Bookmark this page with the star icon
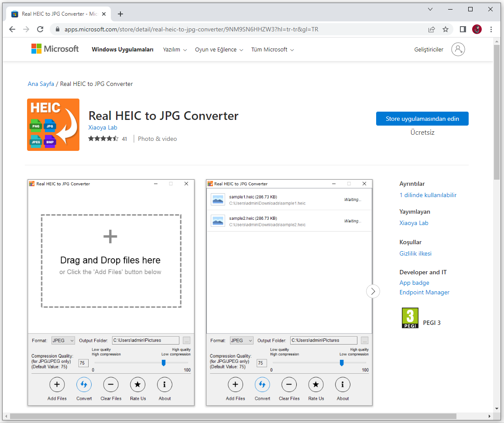 pyautogui.click(x=446, y=29)
